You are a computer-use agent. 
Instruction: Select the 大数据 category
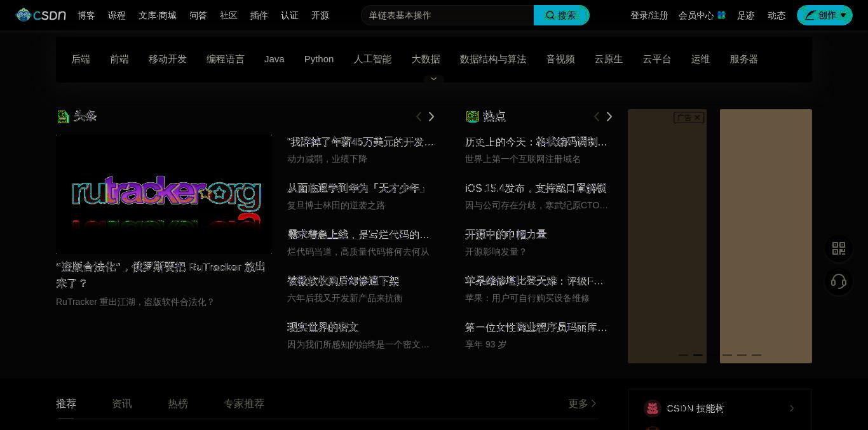426,59
